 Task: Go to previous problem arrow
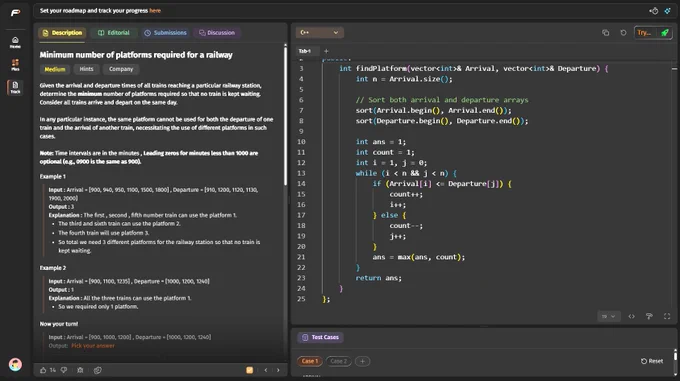coord(266,370)
